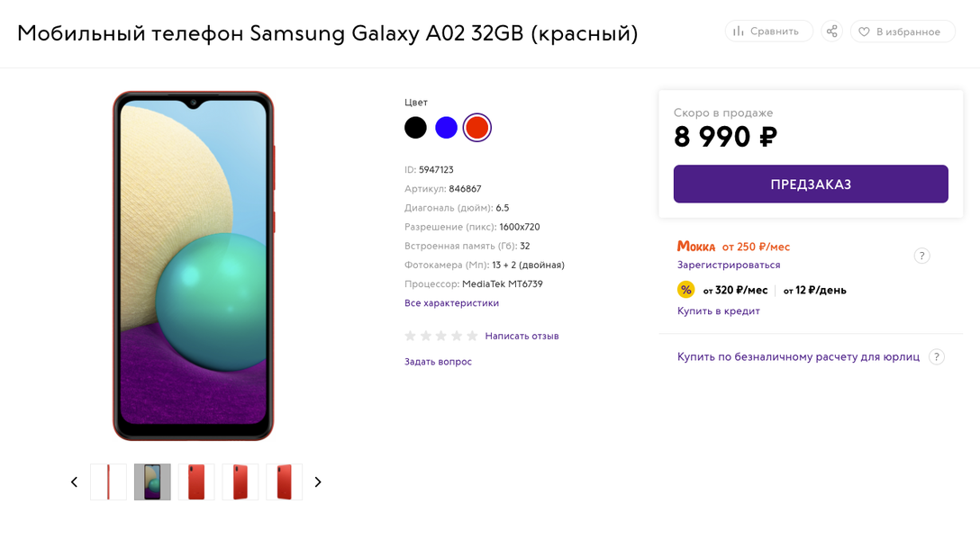This screenshot has width=980, height=540.
Task: Click the Зарегистрироваться link under Мокка
Action: tap(729, 265)
